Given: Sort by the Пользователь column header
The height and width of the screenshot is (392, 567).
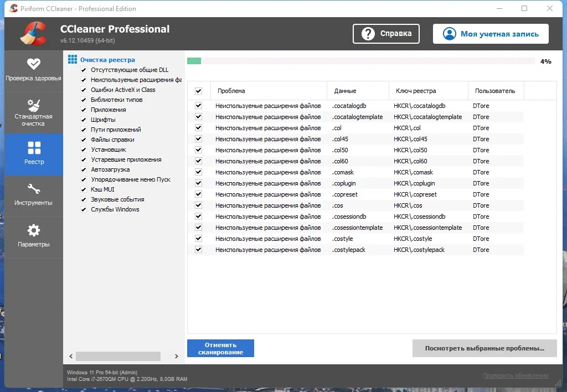Looking at the screenshot, I should (496, 91).
